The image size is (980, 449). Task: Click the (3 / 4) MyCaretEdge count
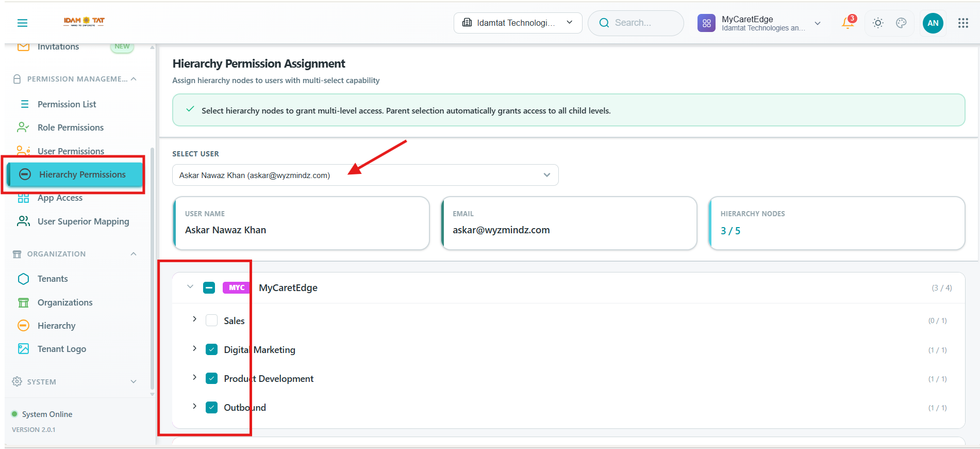(x=942, y=287)
